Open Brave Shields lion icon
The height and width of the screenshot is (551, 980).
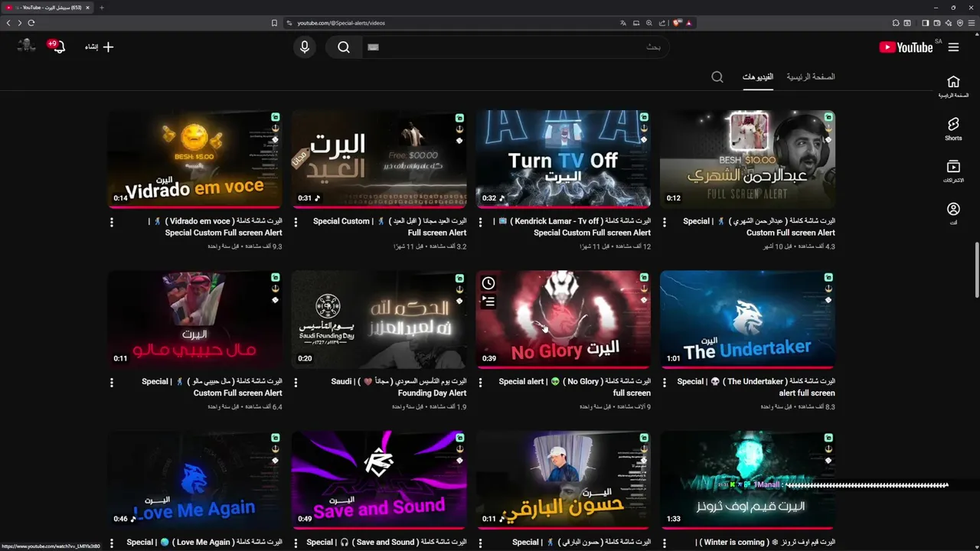(x=678, y=23)
